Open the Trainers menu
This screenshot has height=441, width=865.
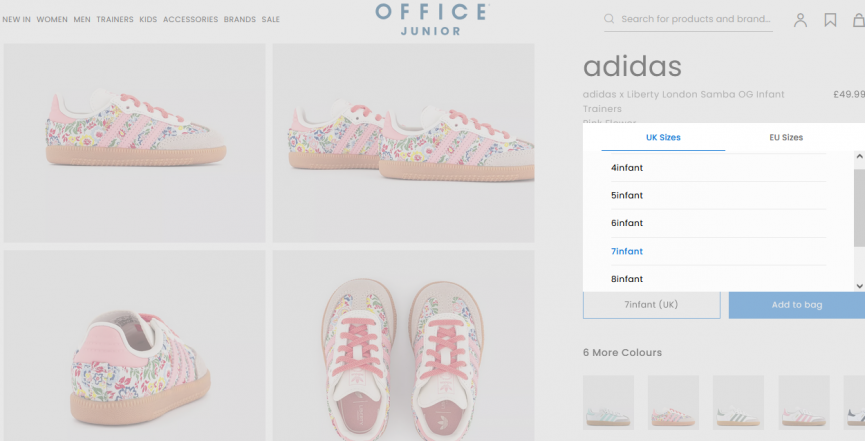pos(115,19)
